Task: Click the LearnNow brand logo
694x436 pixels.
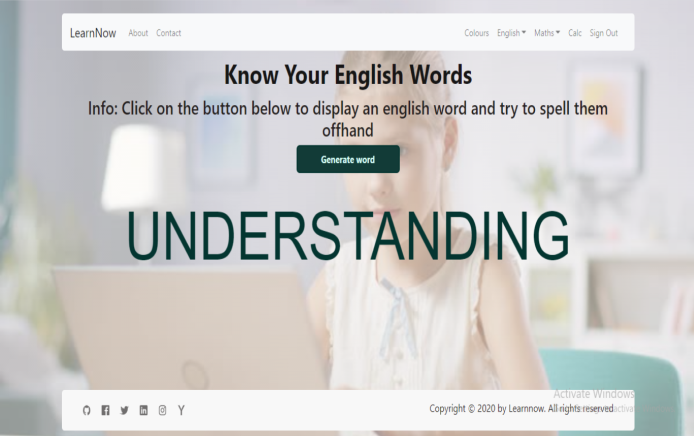Action: click(x=93, y=33)
